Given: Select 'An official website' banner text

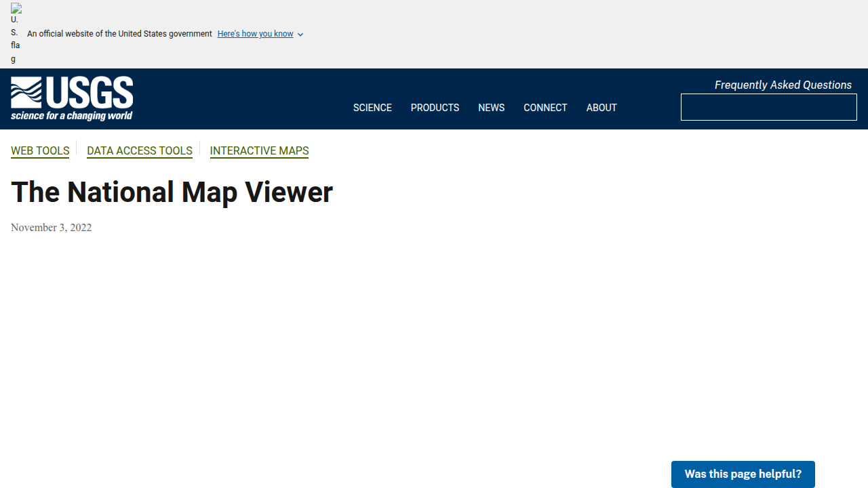Looking at the screenshot, I should (x=119, y=34).
